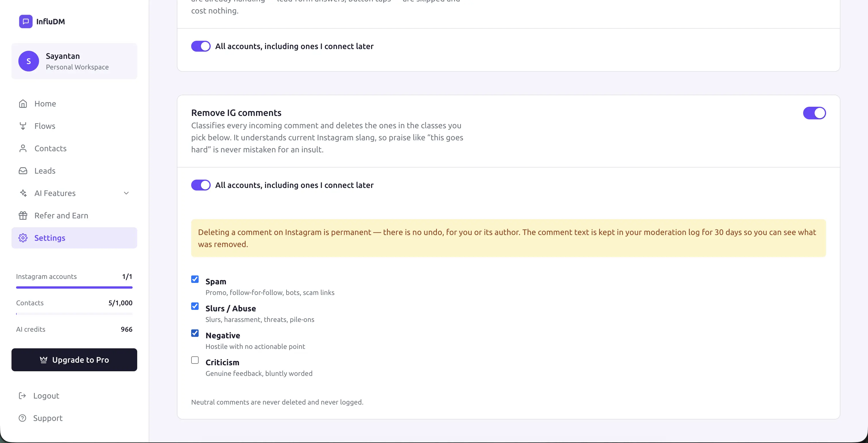Click the Instagram accounts progress bar

coord(74,287)
